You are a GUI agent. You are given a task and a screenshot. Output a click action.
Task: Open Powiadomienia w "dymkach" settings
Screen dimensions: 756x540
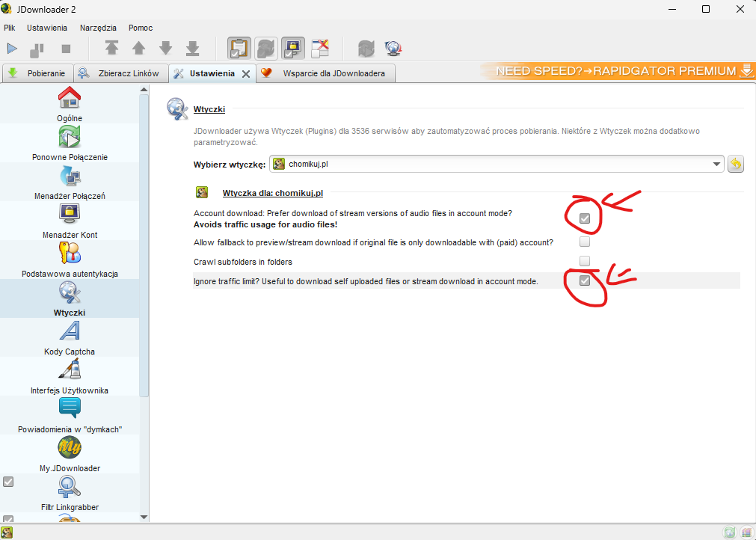(x=70, y=416)
